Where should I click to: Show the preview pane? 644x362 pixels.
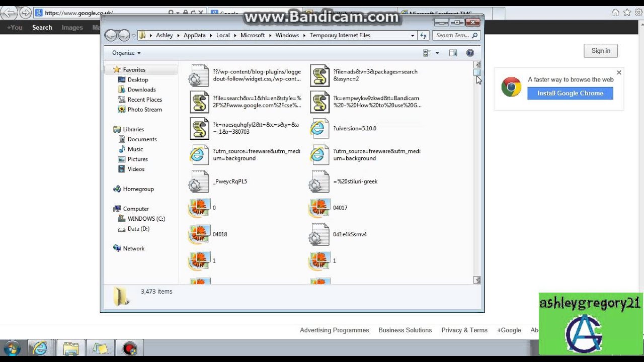click(x=453, y=53)
